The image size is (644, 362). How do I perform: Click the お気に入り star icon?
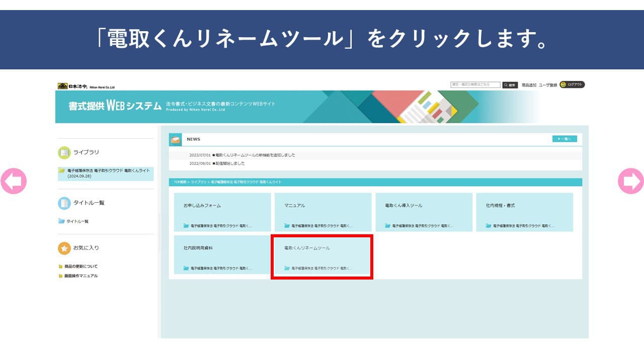pyautogui.click(x=64, y=248)
